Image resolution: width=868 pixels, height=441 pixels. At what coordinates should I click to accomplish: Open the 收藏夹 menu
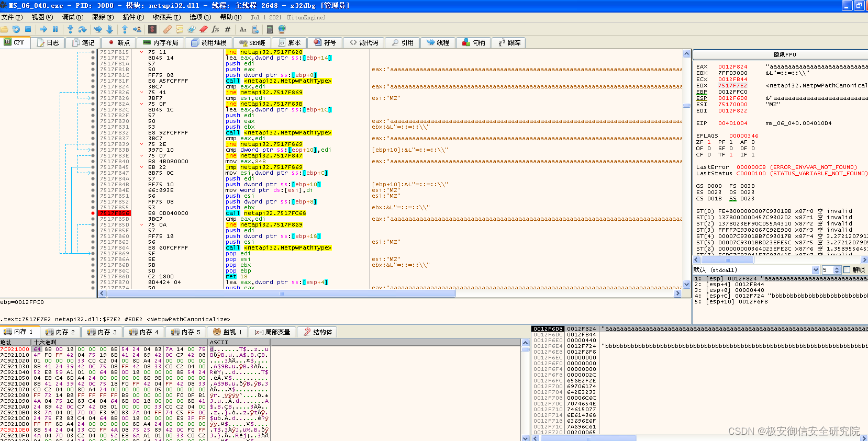[x=166, y=17]
